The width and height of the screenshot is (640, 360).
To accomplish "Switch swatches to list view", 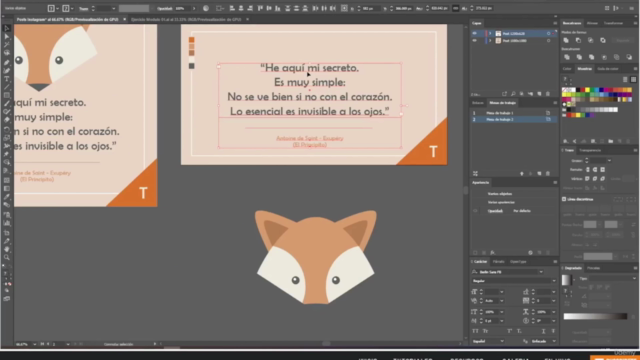I will (x=625, y=79).
